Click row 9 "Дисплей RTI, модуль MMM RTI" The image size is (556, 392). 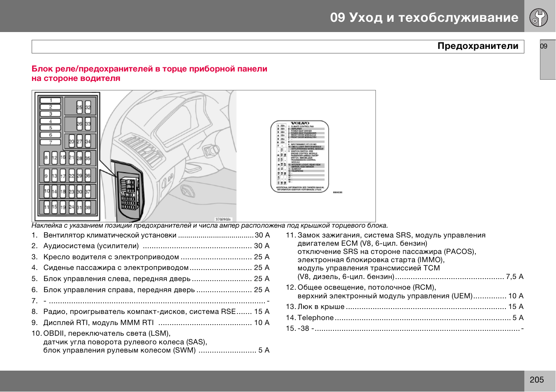tap(151, 323)
